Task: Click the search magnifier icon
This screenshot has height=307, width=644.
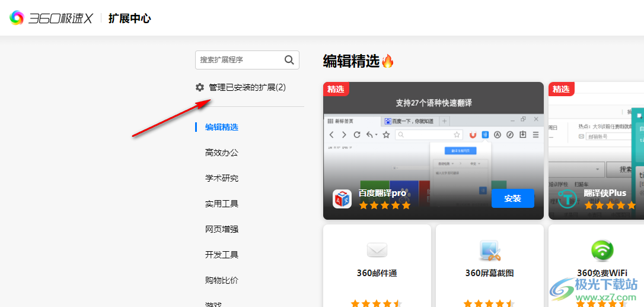Action: pyautogui.click(x=289, y=60)
